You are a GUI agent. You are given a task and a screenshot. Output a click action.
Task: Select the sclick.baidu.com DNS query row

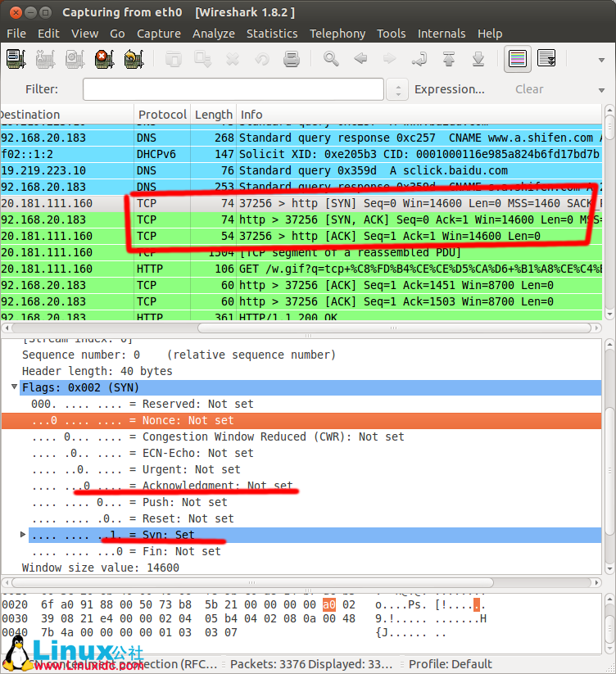tap(301, 170)
